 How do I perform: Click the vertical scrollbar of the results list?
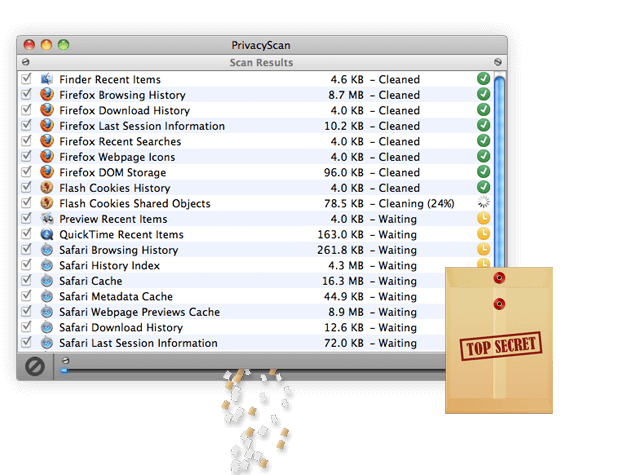tap(499, 169)
